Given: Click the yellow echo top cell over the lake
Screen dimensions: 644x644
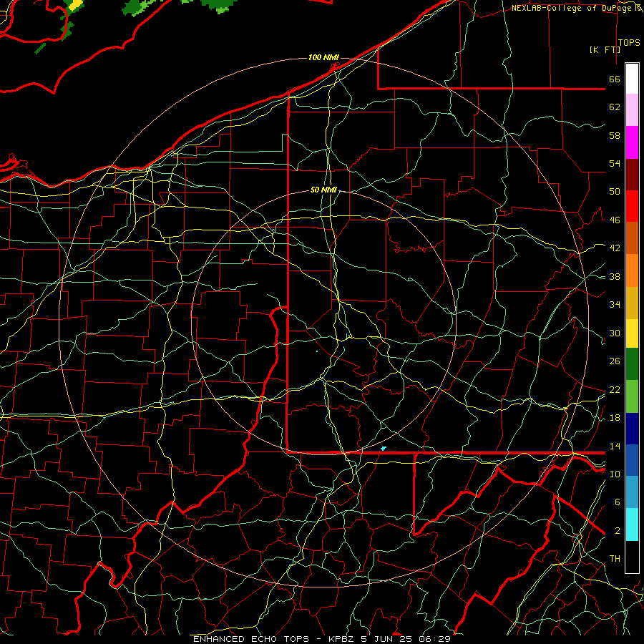Looking at the screenshot, I should tap(75, 5).
